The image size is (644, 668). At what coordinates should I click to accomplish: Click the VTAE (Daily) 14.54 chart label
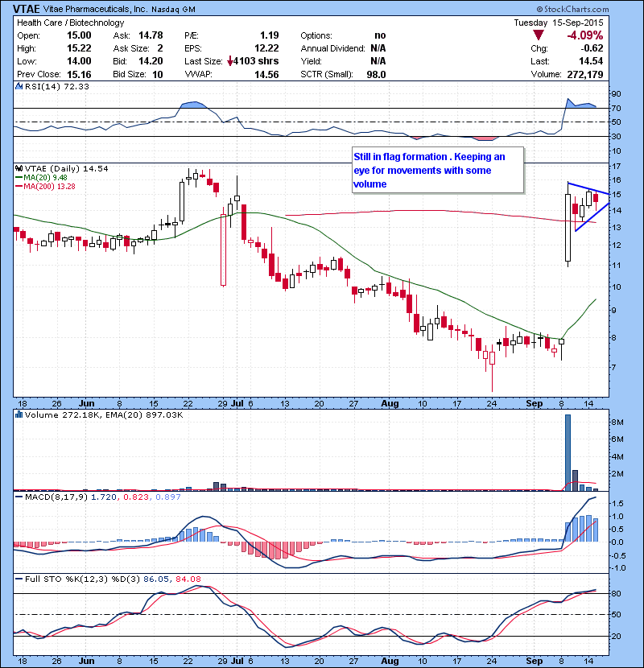tap(67, 168)
